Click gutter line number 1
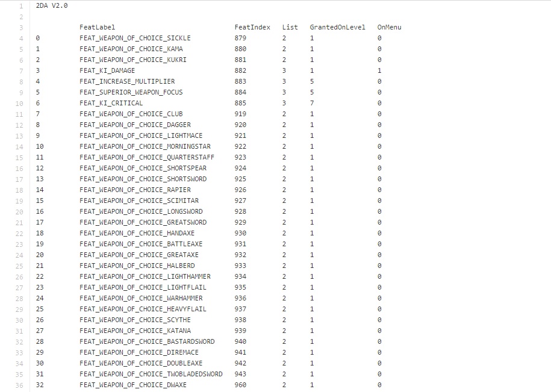This screenshot has width=551, height=392. [20, 6]
